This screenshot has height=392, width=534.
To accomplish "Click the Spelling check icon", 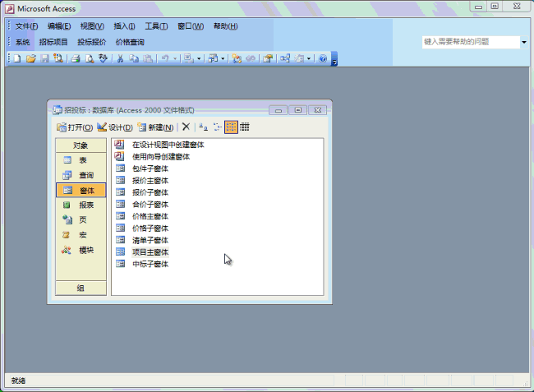I will click(x=103, y=58).
